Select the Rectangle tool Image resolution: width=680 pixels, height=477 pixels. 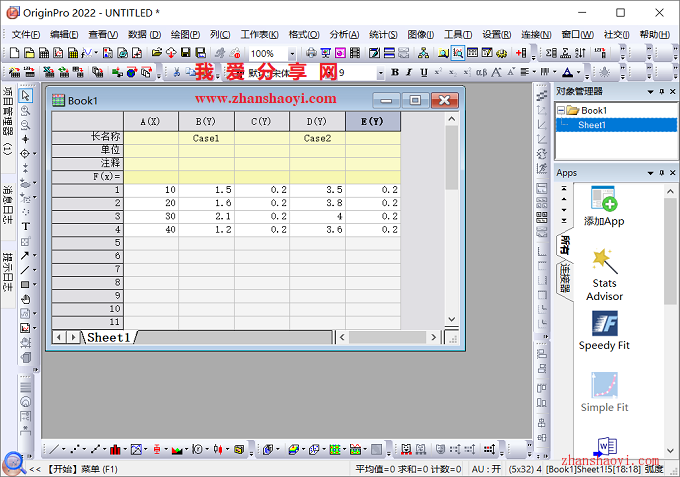pyautogui.click(x=25, y=284)
